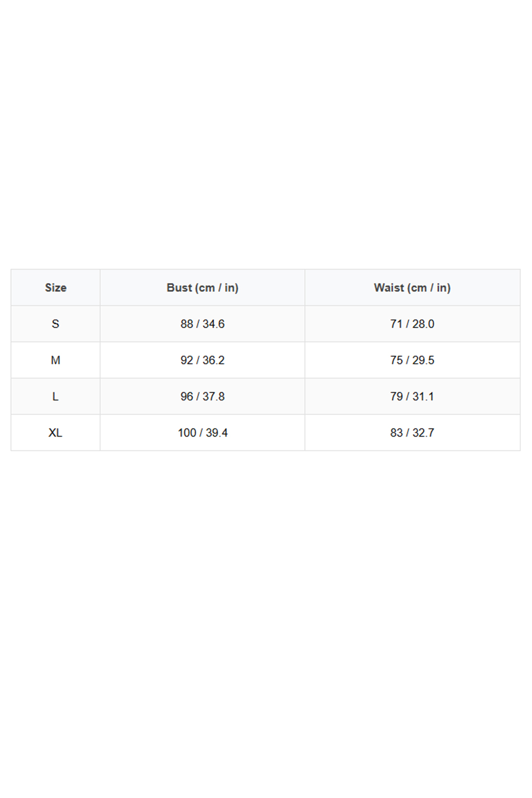532x798 pixels.
Task: Click waist value 83 / 32.7
Action: [412, 433]
